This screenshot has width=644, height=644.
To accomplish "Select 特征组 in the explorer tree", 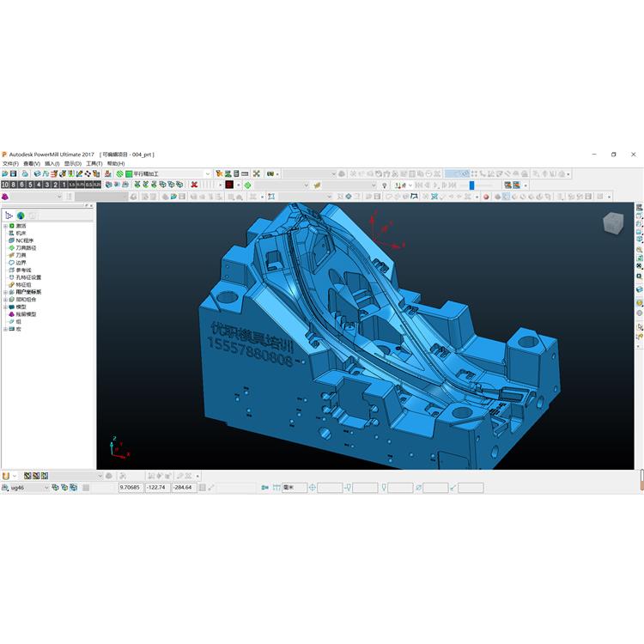I will click(x=23, y=284).
